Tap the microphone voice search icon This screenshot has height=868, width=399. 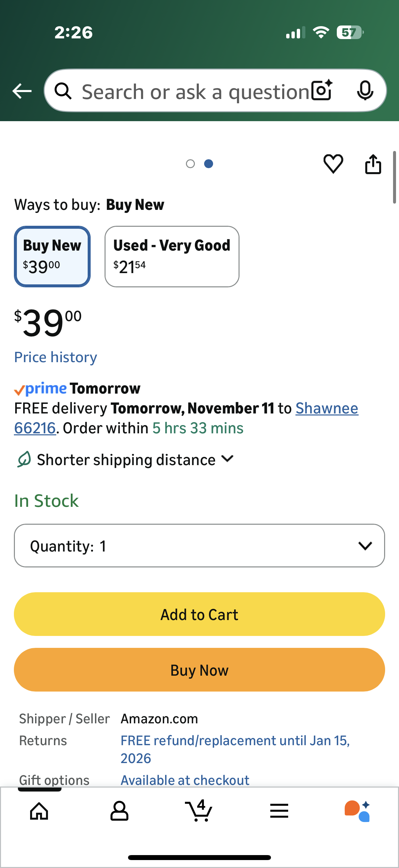(365, 91)
